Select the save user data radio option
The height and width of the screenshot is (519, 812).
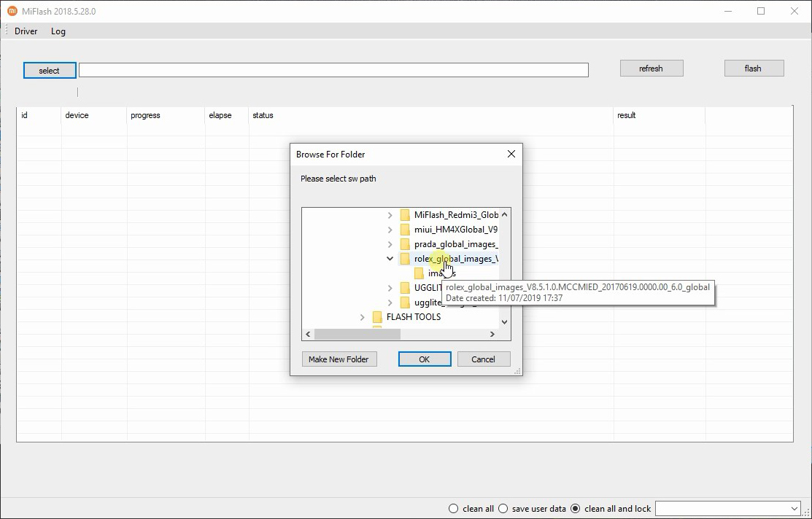(x=503, y=509)
